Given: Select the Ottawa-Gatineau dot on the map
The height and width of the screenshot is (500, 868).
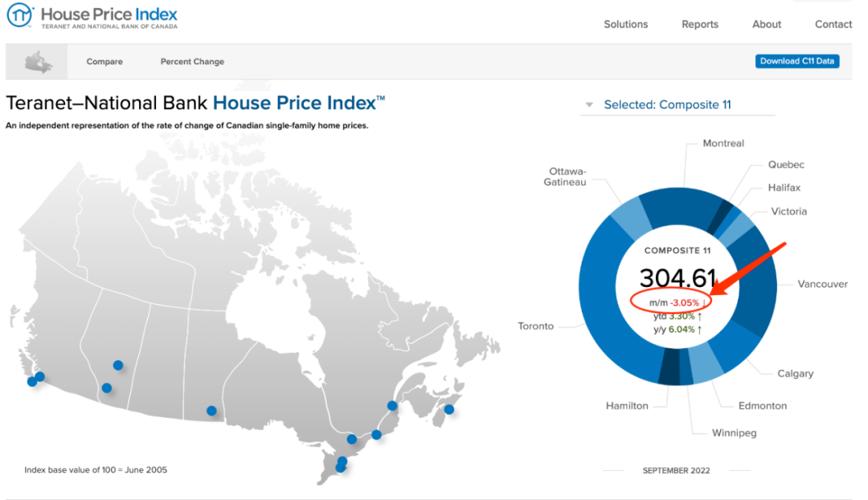Looking at the screenshot, I should pos(351,439).
